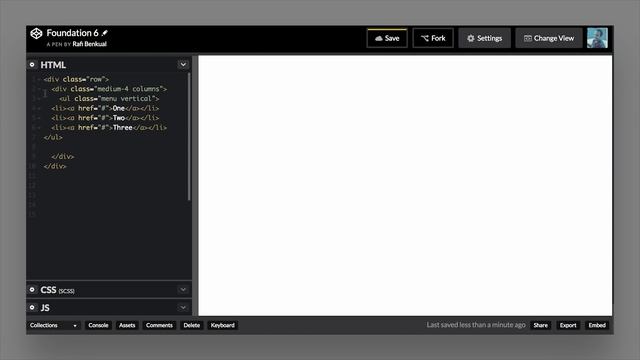Click the HTML editor scrollbar

(189, 137)
